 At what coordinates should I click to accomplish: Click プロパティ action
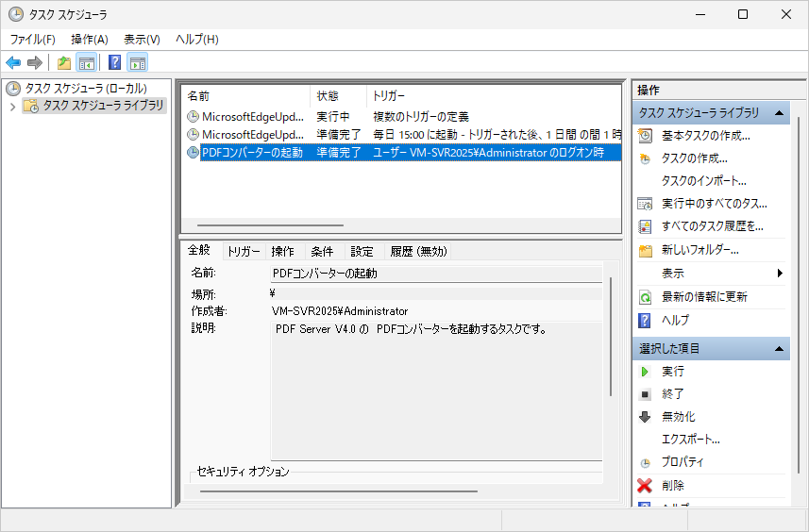[x=683, y=462]
